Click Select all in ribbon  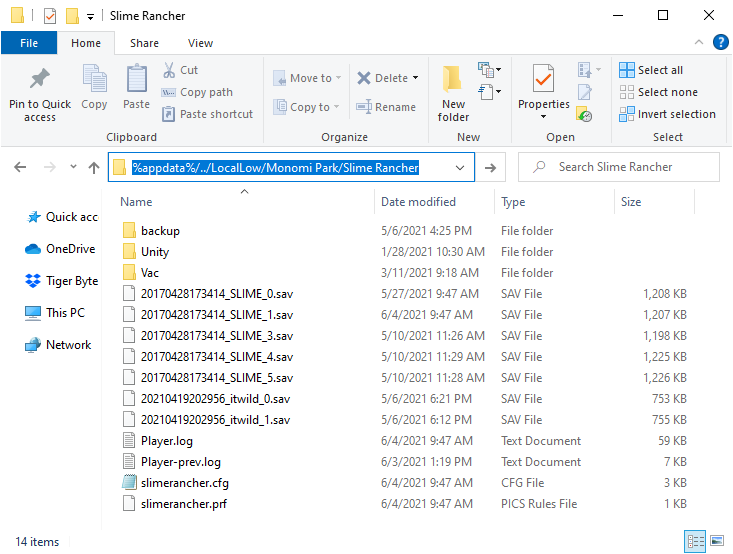(x=651, y=70)
